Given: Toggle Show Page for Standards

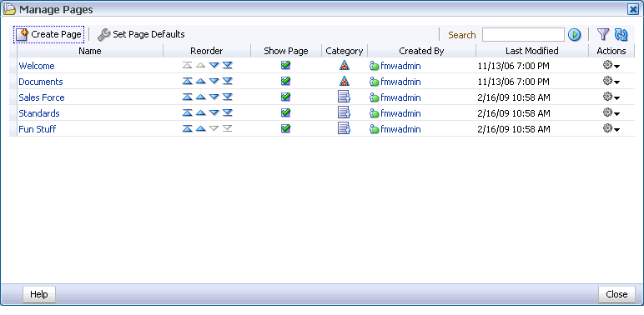Looking at the screenshot, I should click(x=286, y=112).
